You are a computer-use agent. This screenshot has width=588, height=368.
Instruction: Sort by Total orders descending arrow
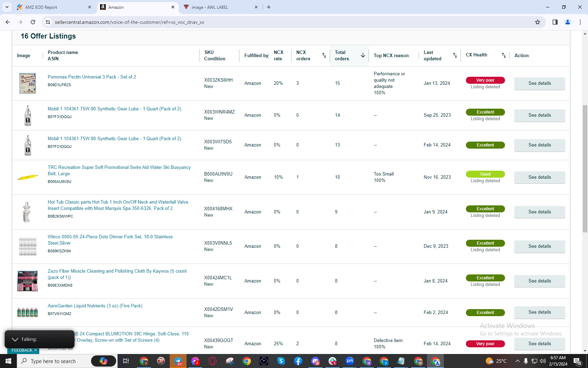tap(363, 55)
